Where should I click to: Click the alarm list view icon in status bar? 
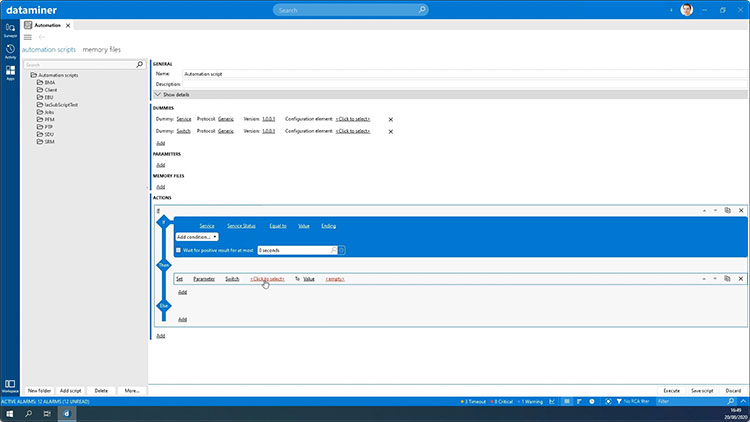567,401
